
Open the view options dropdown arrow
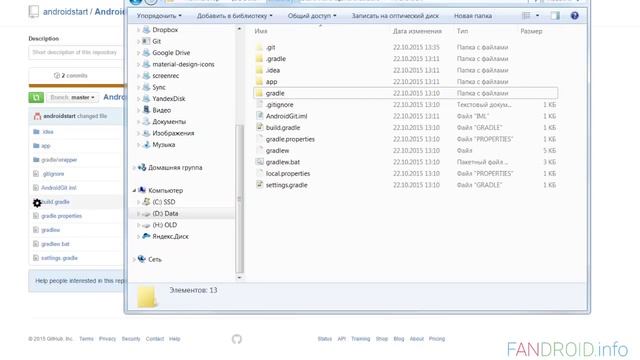click(x=537, y=16)
